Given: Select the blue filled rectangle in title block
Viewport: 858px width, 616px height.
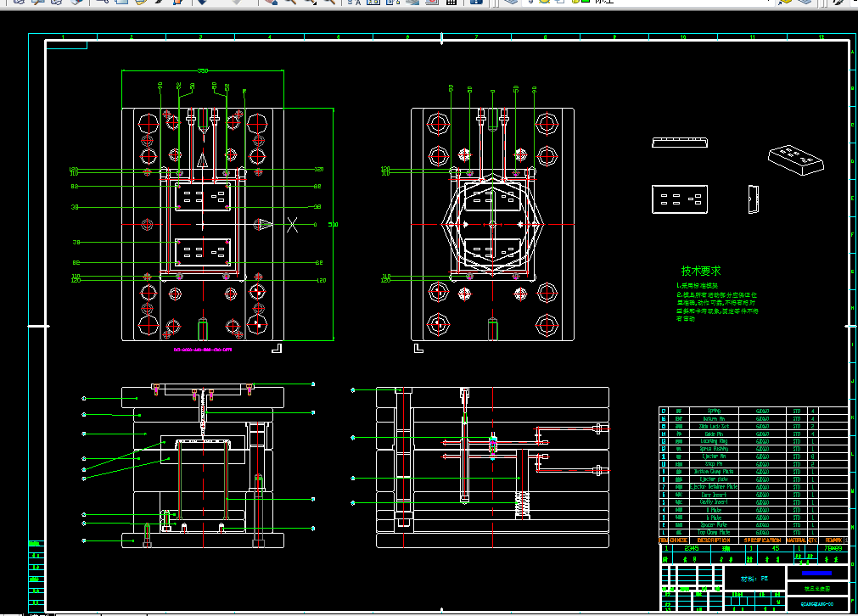Looking at the screenshot, I should (x=816, y=574).
